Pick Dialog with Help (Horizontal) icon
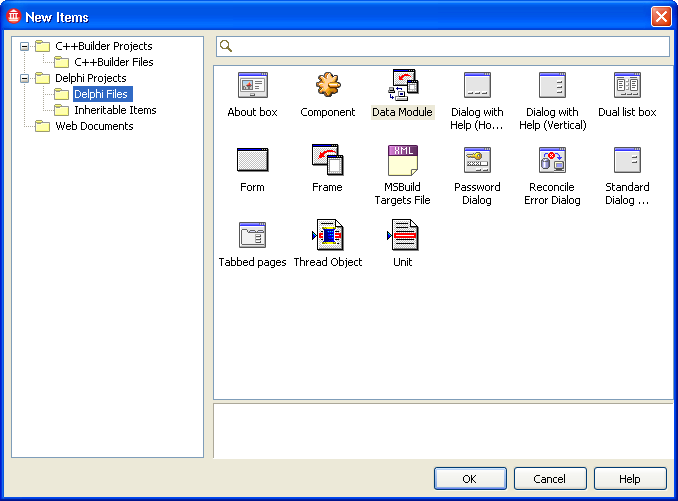678x501 pixels. [477, 85]
